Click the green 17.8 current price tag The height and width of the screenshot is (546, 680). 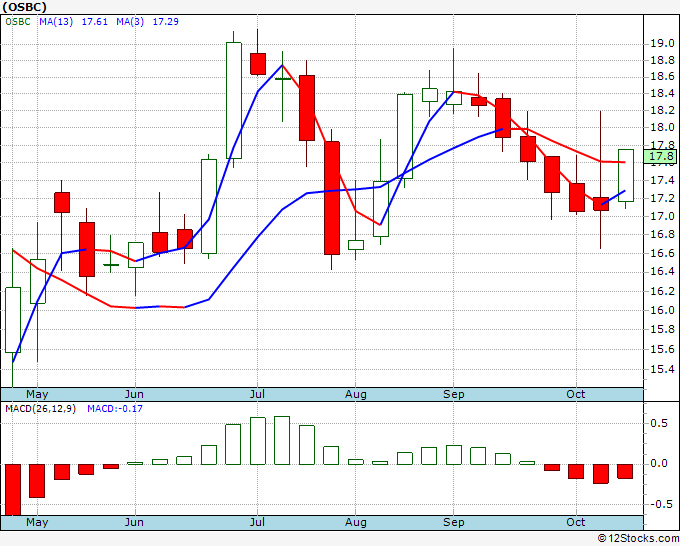click(x=660, y=157)
